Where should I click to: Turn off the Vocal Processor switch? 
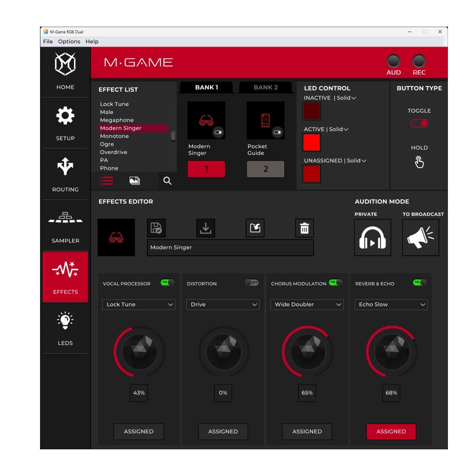(168, 282)
